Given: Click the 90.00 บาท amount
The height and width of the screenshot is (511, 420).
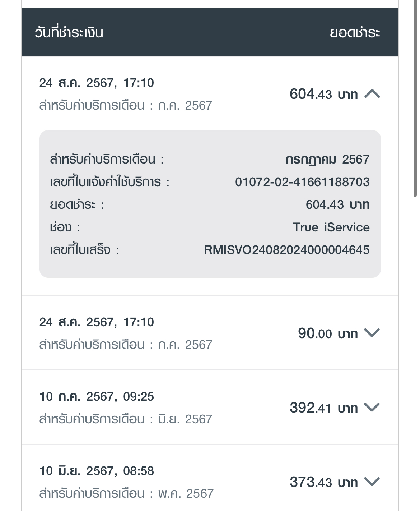Looking at the screenshot, I should pyautogui.click(x=327, y=333).
